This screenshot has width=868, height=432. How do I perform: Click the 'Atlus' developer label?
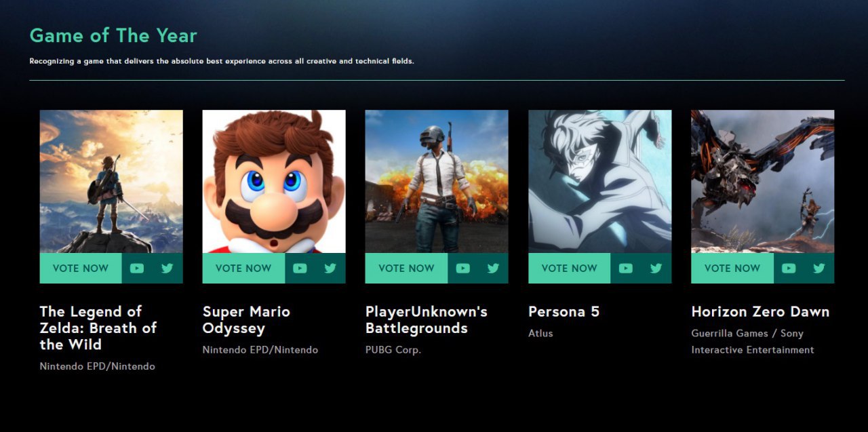541,334
